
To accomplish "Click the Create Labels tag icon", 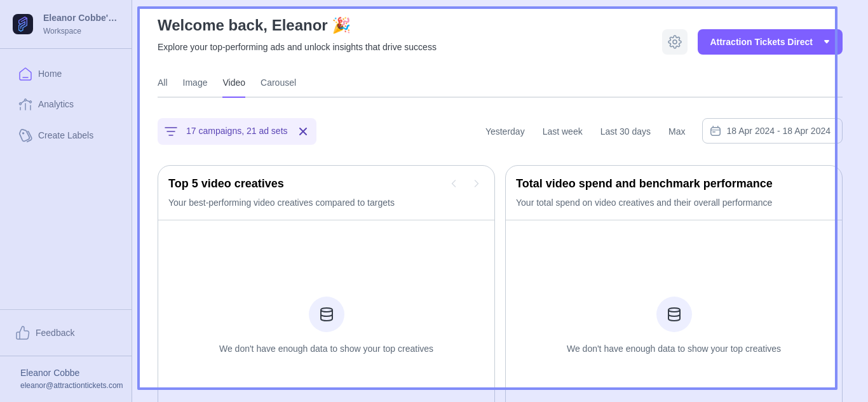I will pyautogui.click(x=25, y=135).
